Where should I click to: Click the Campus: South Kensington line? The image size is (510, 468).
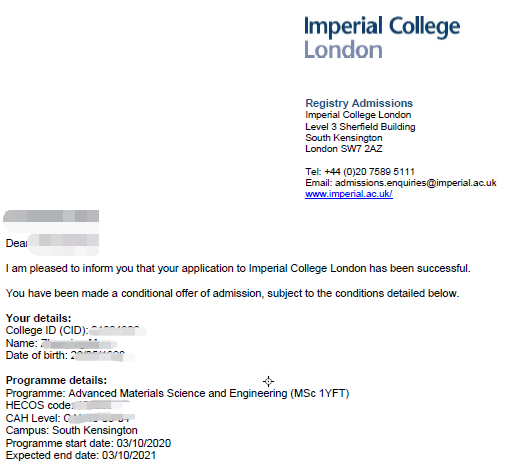pyautogui.click(x=72, y=430)
